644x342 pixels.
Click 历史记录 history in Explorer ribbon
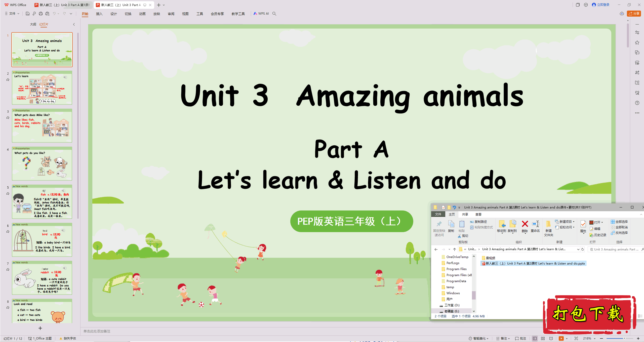[x=598, y=235]
